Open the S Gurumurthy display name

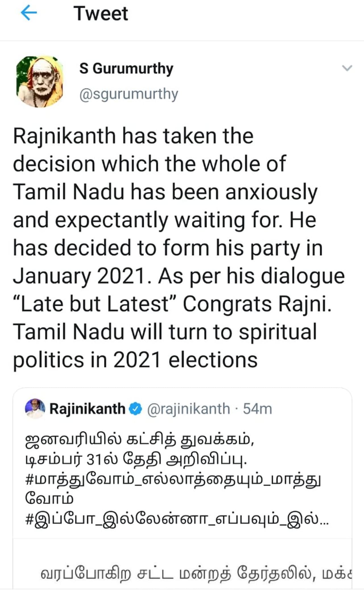(126, 69)
